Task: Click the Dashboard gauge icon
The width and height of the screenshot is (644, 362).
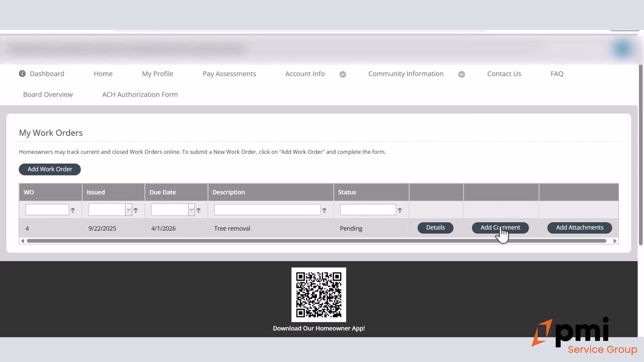Action: click(x=22, y=73)
